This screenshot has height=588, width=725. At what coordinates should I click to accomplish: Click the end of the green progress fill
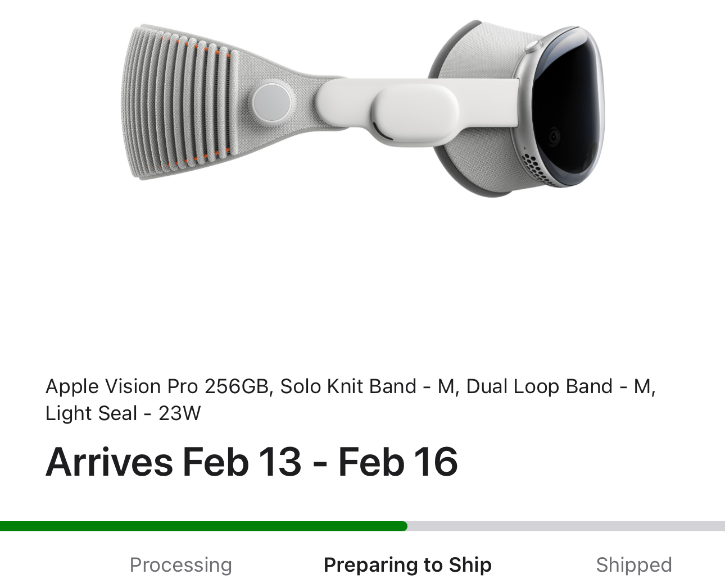point(404,526)
